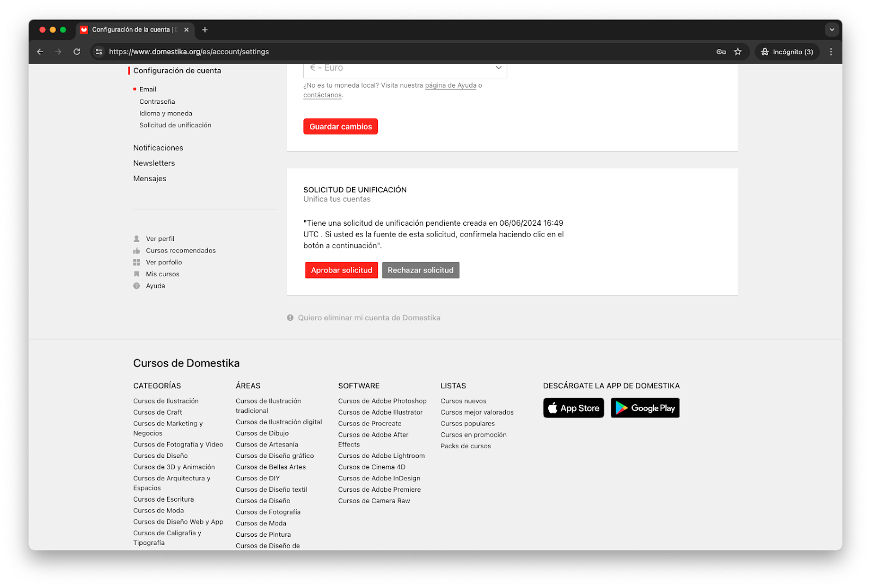Open Cursos mejor valorados link
This screenshot has height=588, width=871.
coord(477,412)
